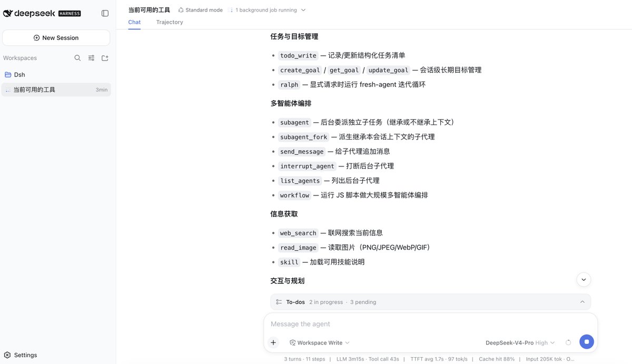Collapse the sidebar with the panel icon
632x364 pixels.
pyautogui.click(x=105, y=13)
